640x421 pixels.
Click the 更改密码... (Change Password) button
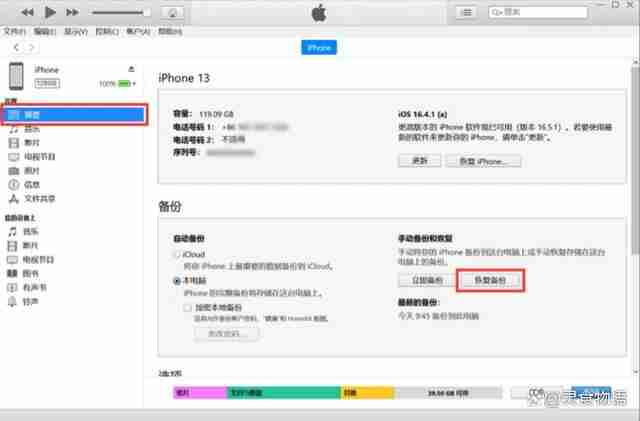227,334
